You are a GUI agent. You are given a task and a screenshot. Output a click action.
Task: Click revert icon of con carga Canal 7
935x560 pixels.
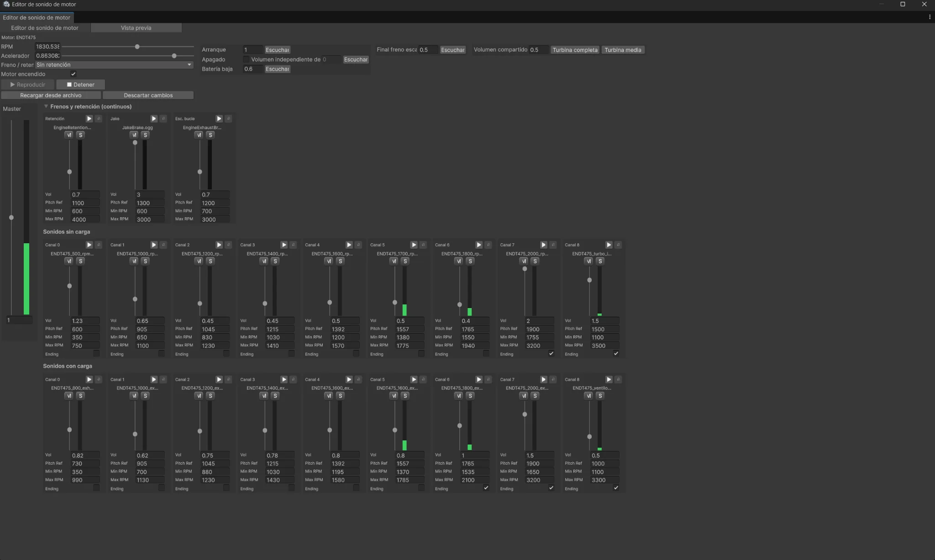click(x=553, y=380)
